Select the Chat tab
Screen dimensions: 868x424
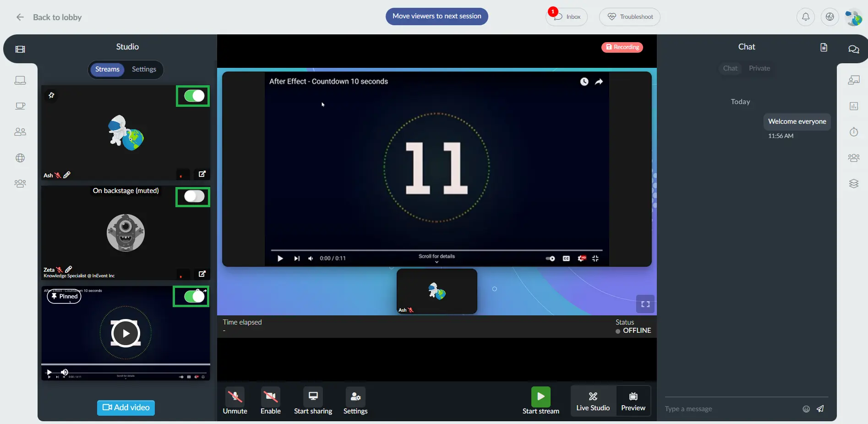point(730,68)
